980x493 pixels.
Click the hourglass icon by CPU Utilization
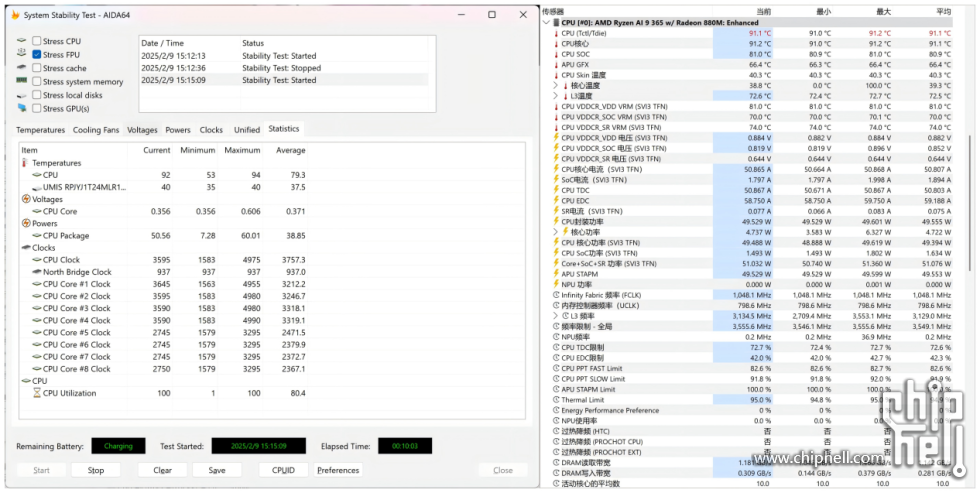click(x=37, y=393)
